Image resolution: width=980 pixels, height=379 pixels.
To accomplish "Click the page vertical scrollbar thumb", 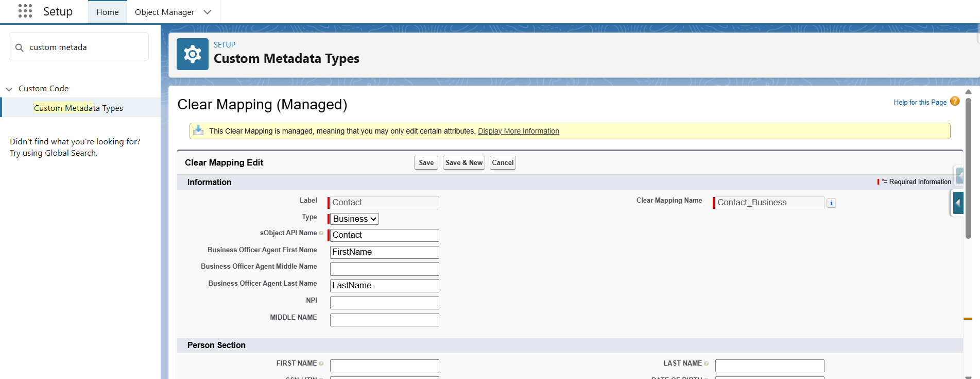I will [968, 168].
